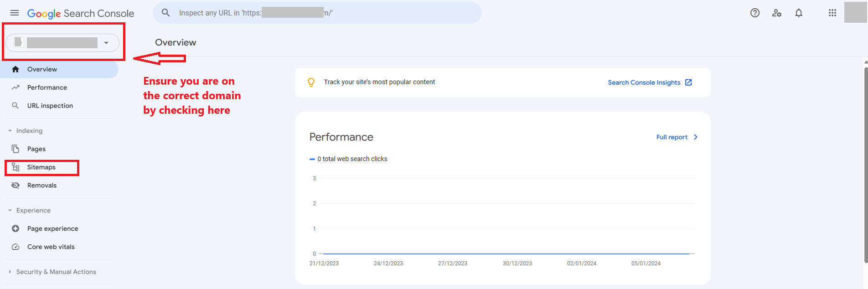Open URL inspection in sidebar
This screenshot has width=868, height=289.
(59, 106)
